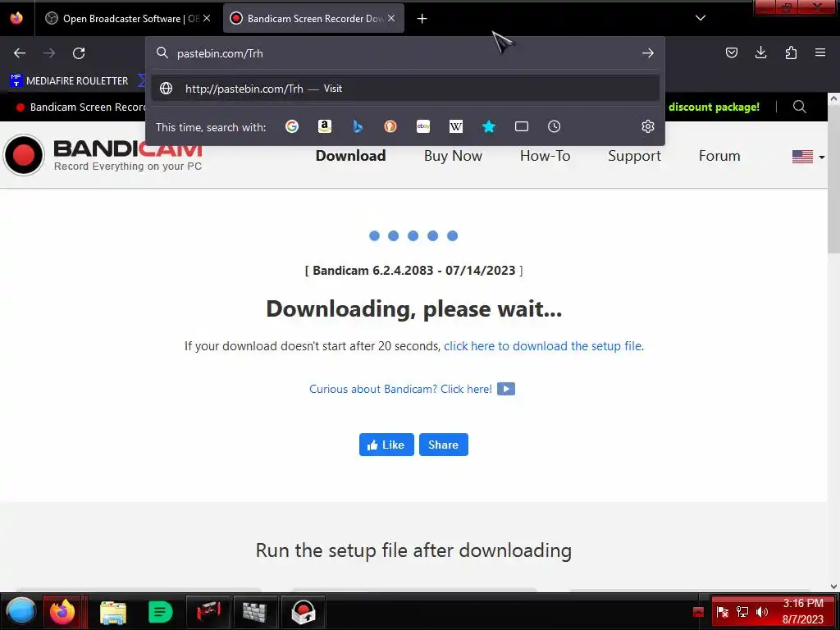The image size is (840, 630).
Task: Play the Curious about Bandicam video icon
Action: [505, 389]
